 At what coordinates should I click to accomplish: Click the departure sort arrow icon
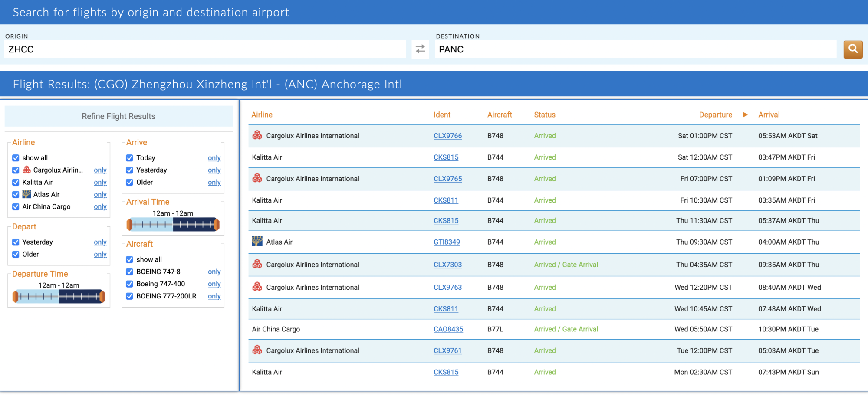(745, 115)
